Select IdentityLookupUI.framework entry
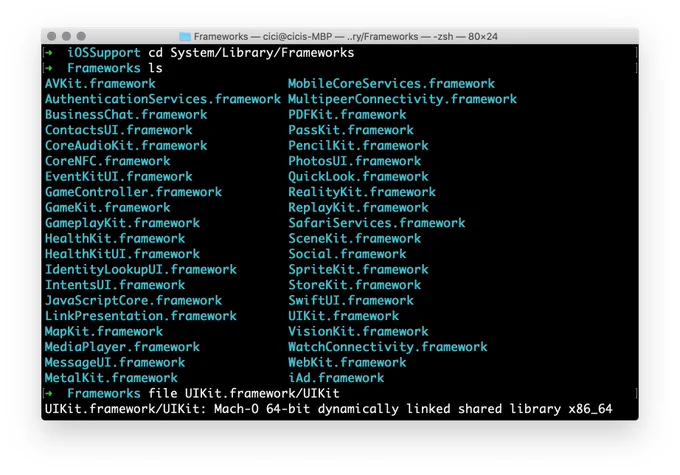680x475 pixels. [141, 270]
